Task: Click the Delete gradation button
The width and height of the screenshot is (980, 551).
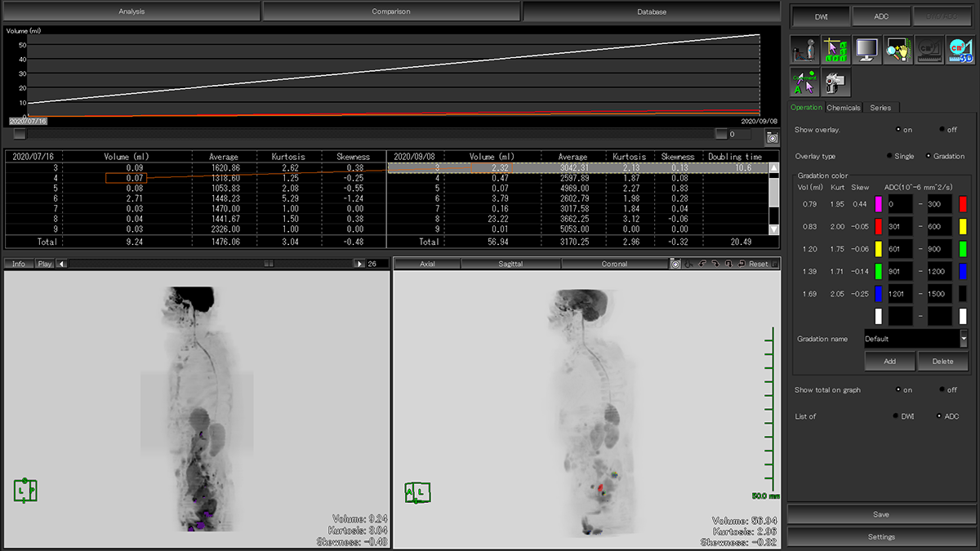Action: [x=942, y=361]
